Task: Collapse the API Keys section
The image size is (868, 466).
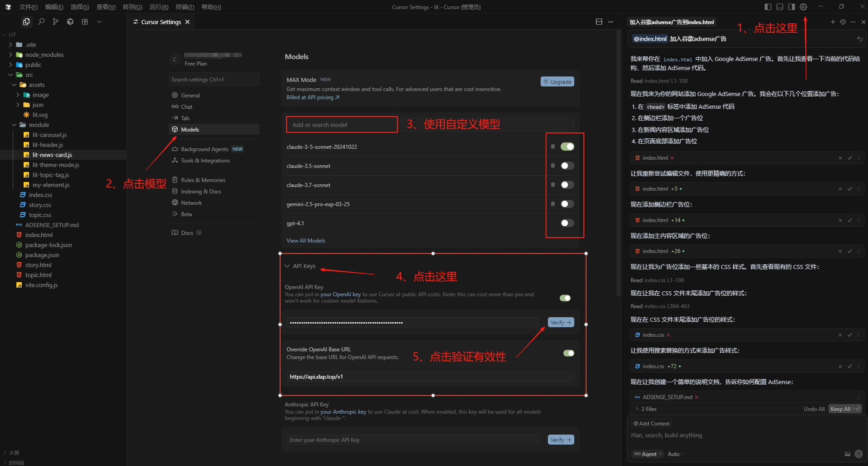Action: (x=300, y=266)
